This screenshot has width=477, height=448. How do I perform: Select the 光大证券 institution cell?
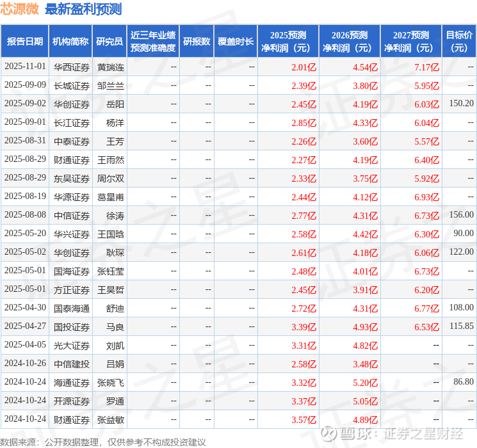pyautogui.click(x=72, y=346)
